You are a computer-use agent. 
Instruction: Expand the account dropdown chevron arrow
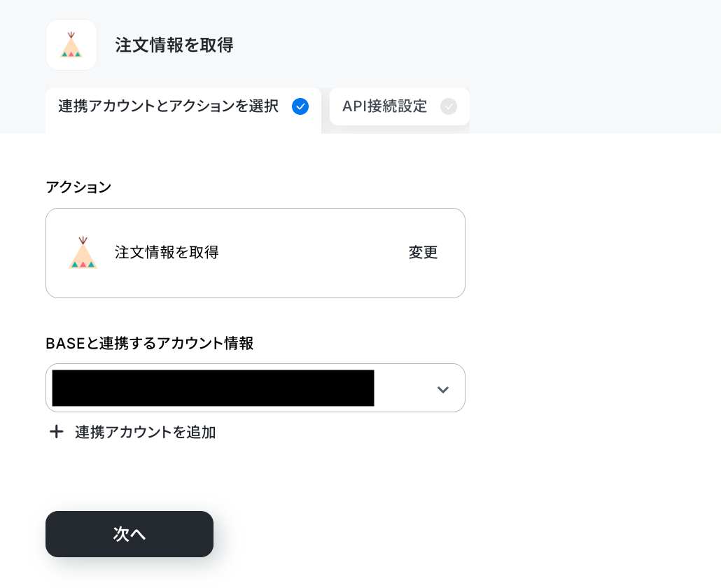pyautogui.click(x=443, y=390)
